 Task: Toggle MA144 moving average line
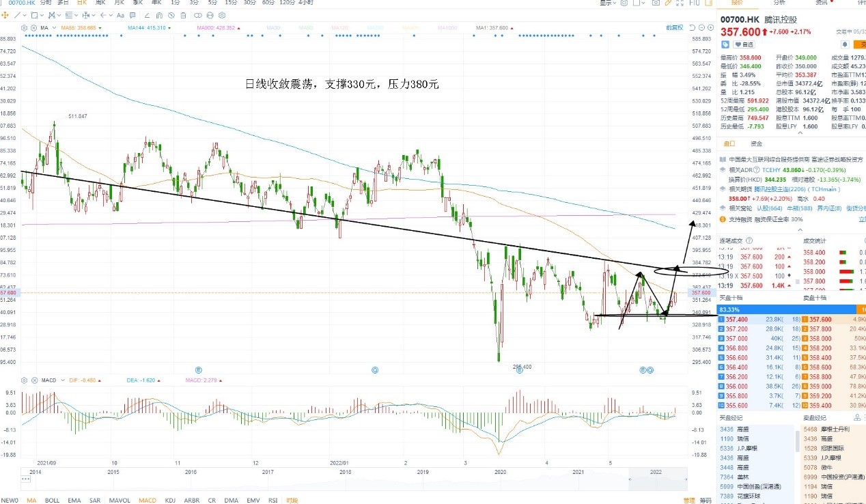[x=148, y=28]
